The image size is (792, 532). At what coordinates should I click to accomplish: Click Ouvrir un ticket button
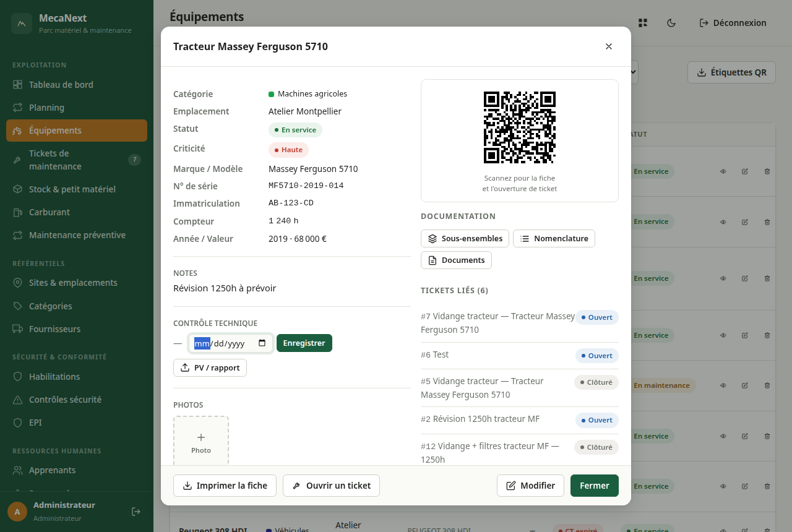click(x=331, y=486)
